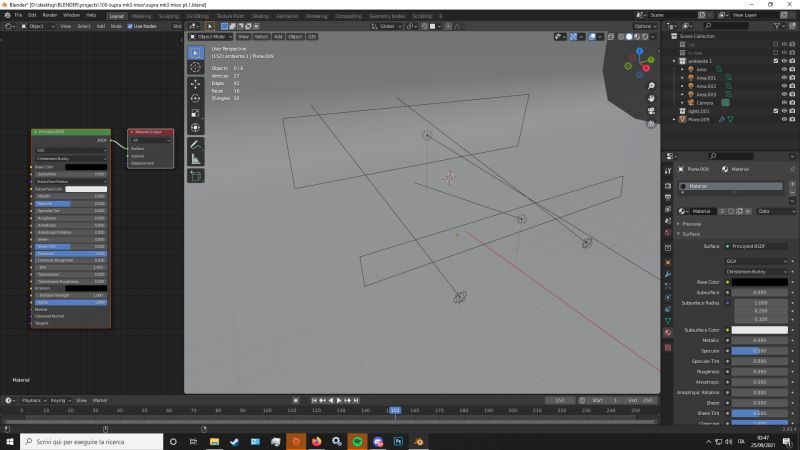The width and height of the screenshot is (800, 450).
Task: Expand the Preview panel in material properties
Action: tap(691, 224)
